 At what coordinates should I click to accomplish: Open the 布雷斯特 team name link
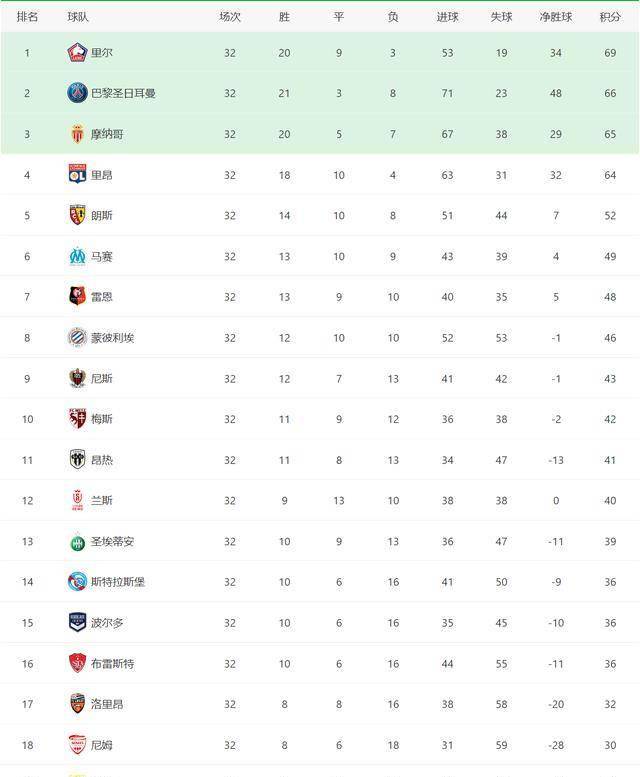click(x=112, y=663)
